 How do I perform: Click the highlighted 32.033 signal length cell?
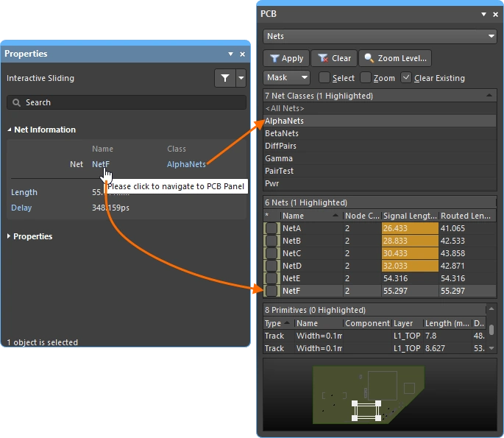(x=410, y=266)
